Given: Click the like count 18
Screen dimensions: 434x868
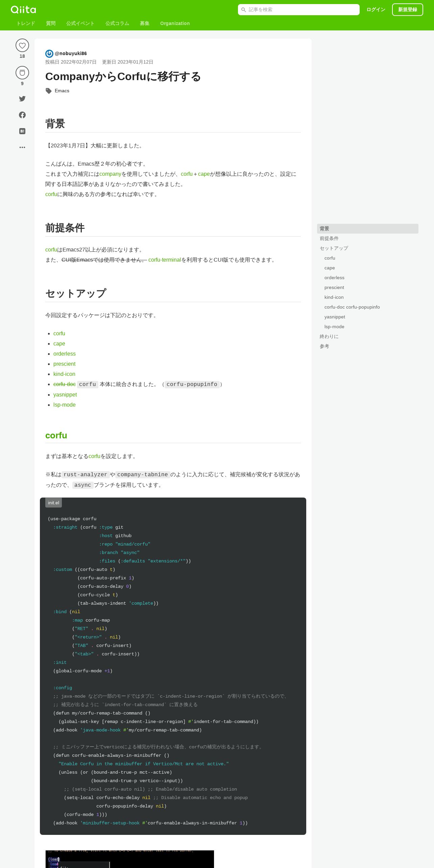Looking at the screenshot, I should pos(22,56).
